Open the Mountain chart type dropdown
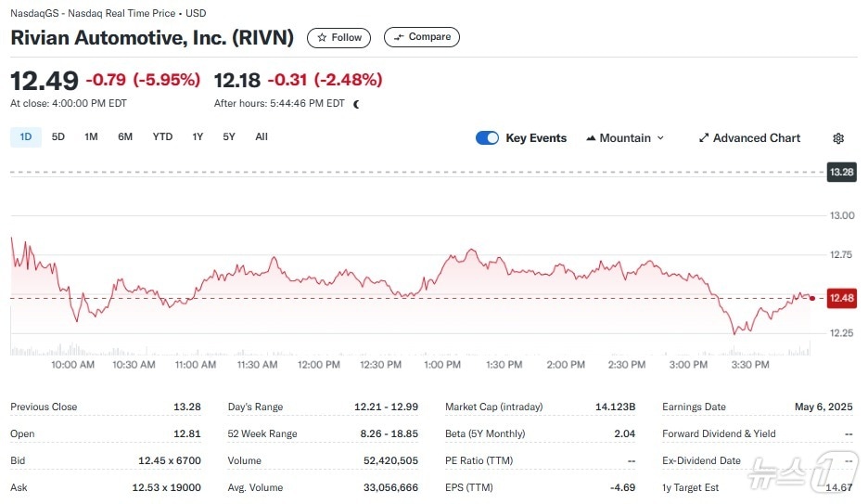 tap(625, 138)
